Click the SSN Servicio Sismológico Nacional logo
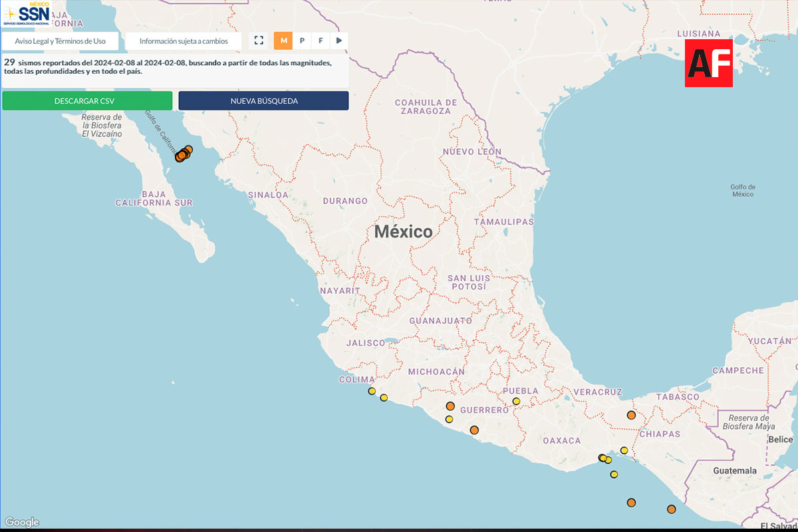 click(x=27, y=13)
